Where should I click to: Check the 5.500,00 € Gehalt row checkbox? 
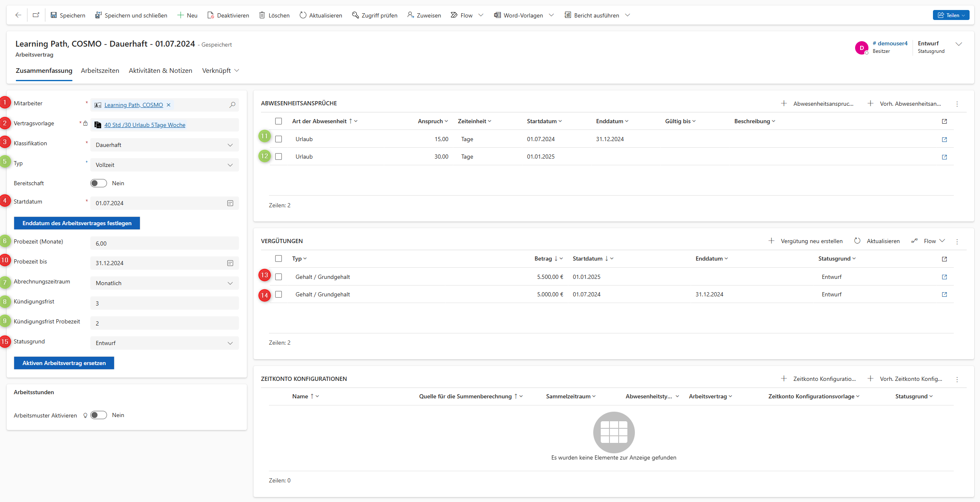point(279,277)
